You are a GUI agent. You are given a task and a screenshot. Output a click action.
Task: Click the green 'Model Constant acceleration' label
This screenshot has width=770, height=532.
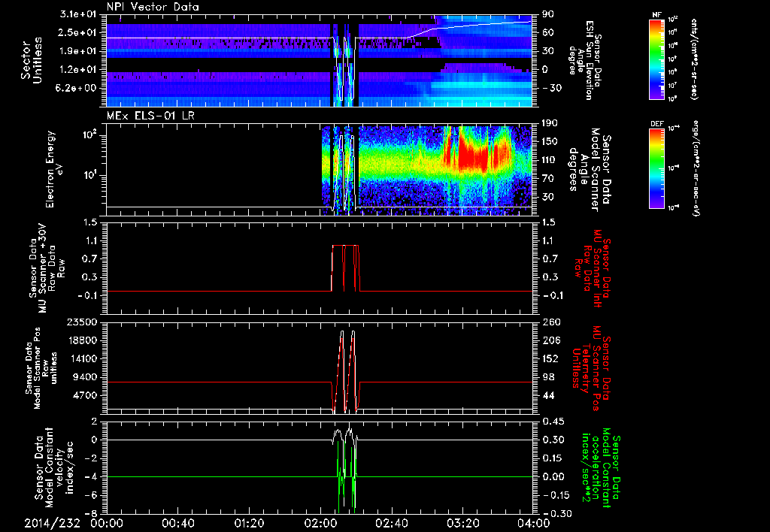tap(602, 467)
